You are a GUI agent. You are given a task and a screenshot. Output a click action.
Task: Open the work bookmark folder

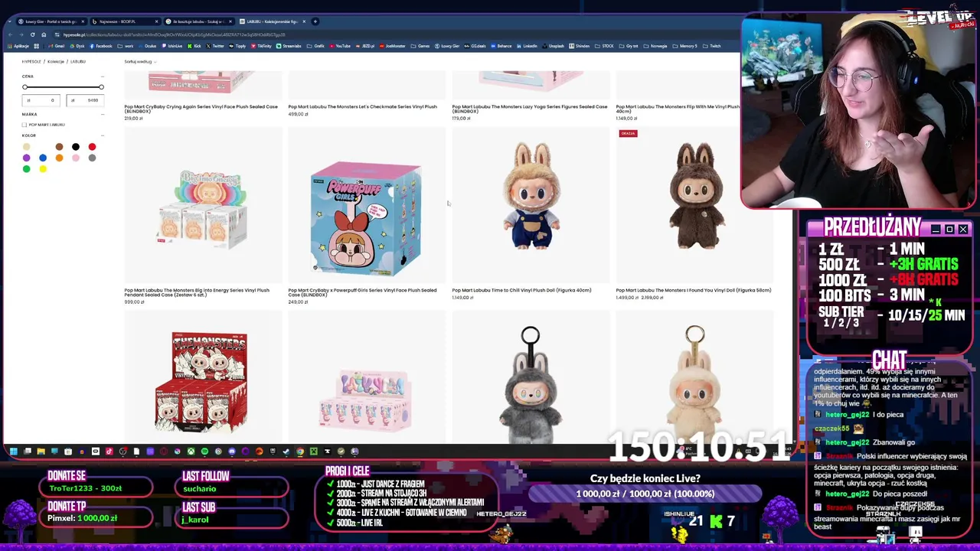(x=126, y=46)
